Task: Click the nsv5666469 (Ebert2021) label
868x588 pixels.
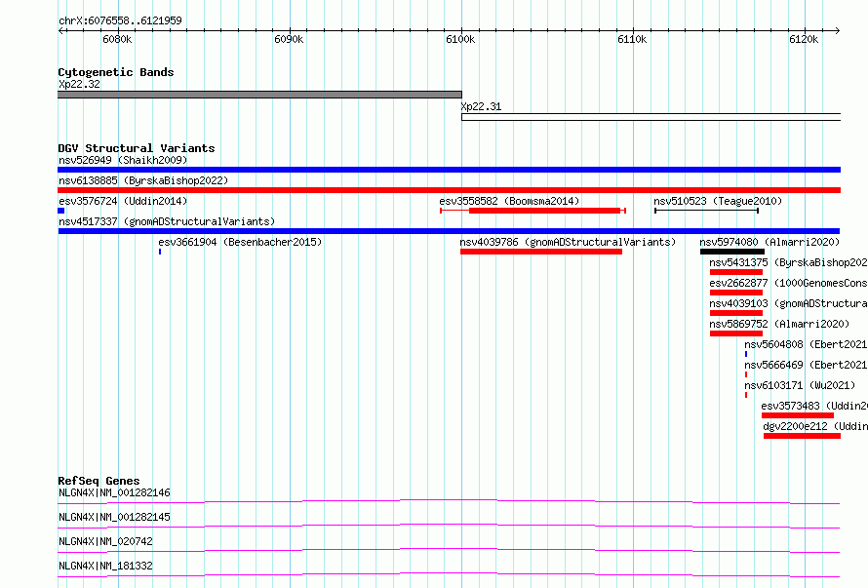Action: click(x=806, y=365)
